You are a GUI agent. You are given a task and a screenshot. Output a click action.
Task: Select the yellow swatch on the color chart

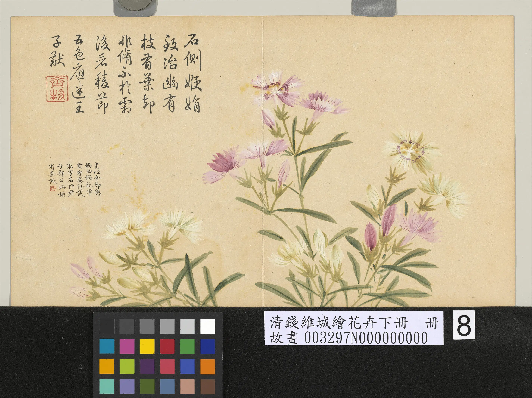[147, 346]
